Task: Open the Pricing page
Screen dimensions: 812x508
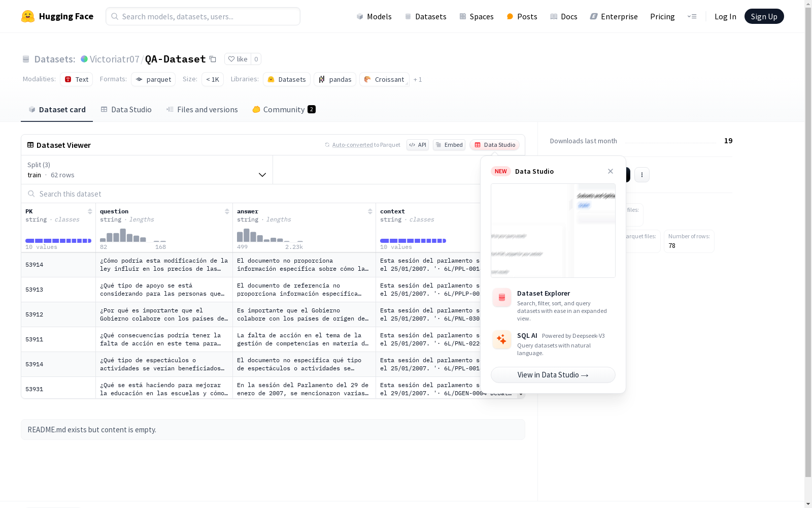Action: point(662,17)
